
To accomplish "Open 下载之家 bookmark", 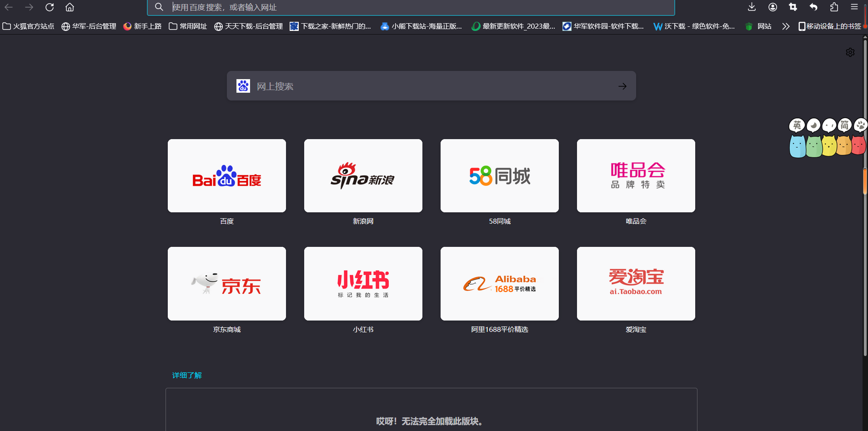I will [331, 26].
